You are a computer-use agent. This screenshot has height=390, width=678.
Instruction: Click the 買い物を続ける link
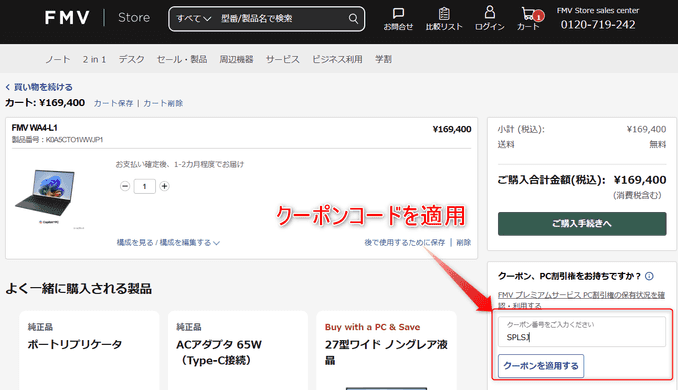(39, 87)
